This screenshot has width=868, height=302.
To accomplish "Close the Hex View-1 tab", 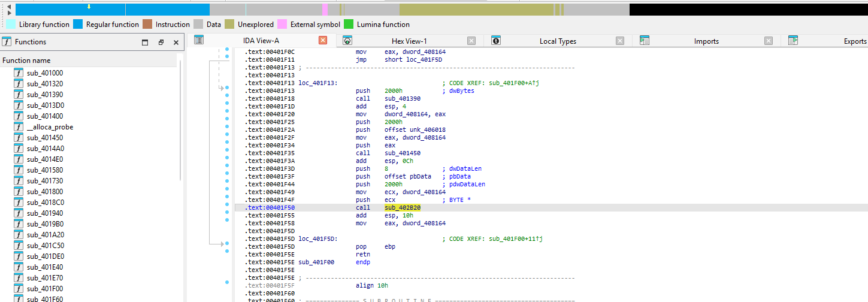I will point(471,41).
